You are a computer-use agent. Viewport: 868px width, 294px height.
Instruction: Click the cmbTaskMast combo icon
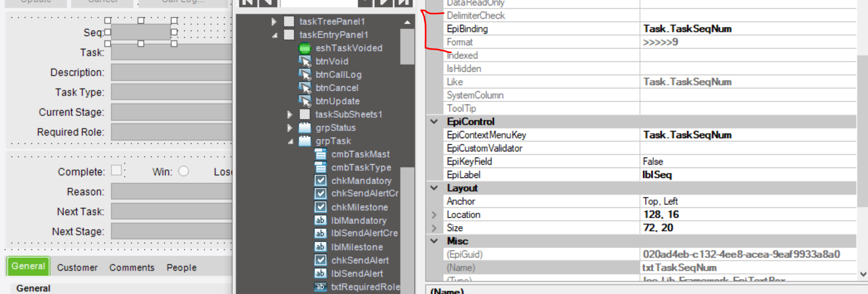(321, 154)
